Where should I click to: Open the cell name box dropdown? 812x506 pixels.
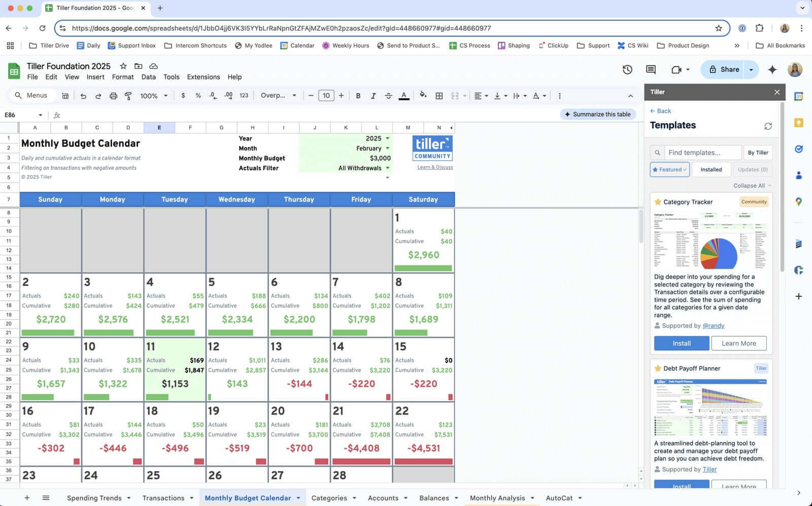[40, 115]
